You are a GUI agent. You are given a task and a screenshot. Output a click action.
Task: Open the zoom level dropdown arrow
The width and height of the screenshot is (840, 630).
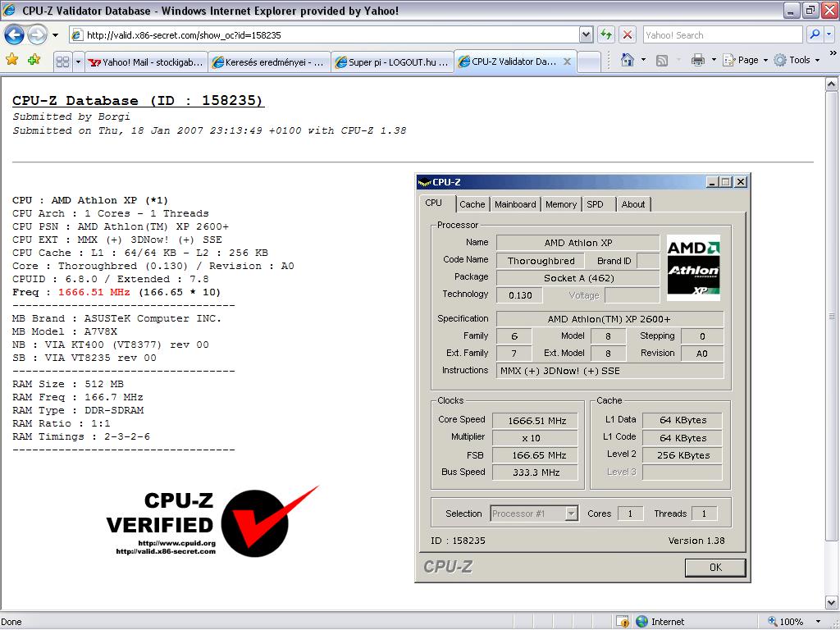818,622
